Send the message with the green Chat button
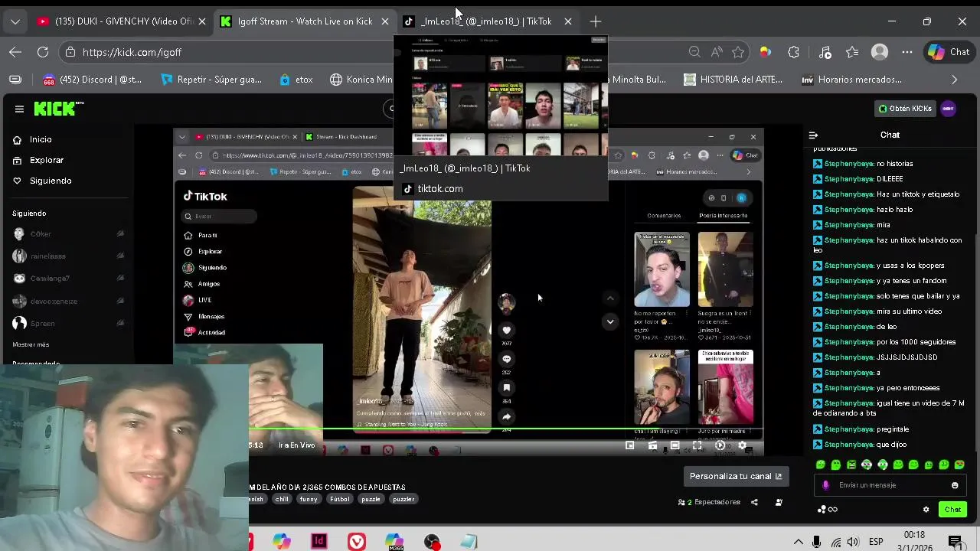This screenshot has height=551, width=980. pyautogui.click(x=952, y=510)
